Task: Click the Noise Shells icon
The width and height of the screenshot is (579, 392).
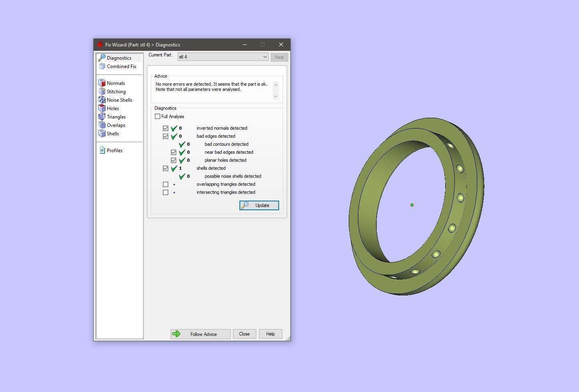Action: click(102, 100)
